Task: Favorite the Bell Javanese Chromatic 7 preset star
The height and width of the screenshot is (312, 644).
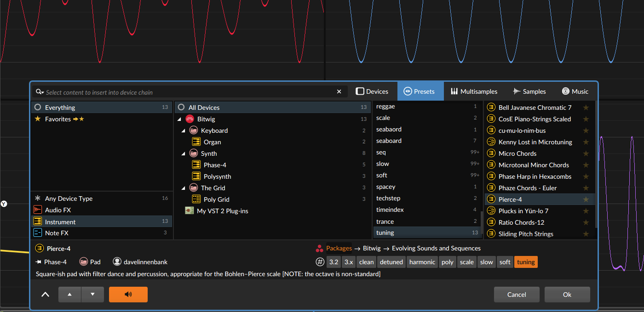Action: pos(586,108)
